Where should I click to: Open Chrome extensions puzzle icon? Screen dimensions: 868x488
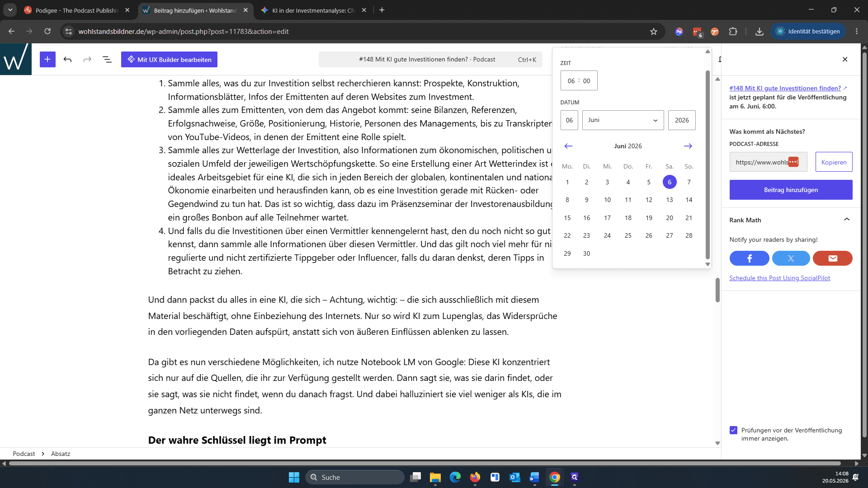(733, 32)
